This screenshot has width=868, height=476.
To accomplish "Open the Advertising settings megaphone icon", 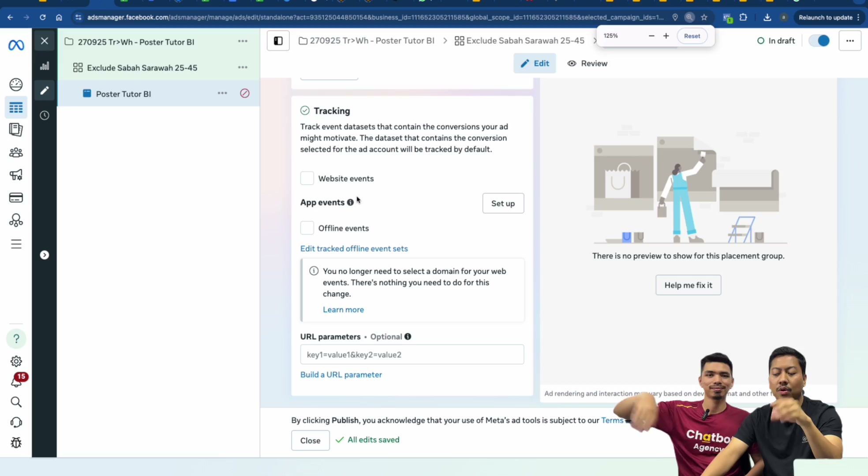I will coord(16,175).
